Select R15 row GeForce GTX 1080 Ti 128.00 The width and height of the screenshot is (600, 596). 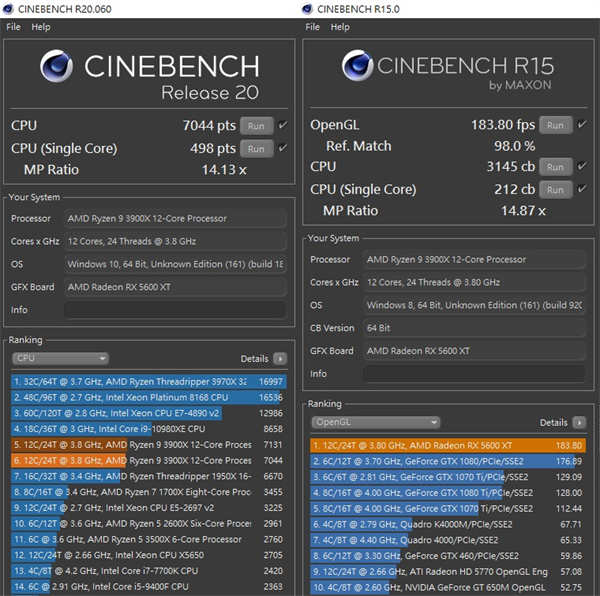[448, 493]
